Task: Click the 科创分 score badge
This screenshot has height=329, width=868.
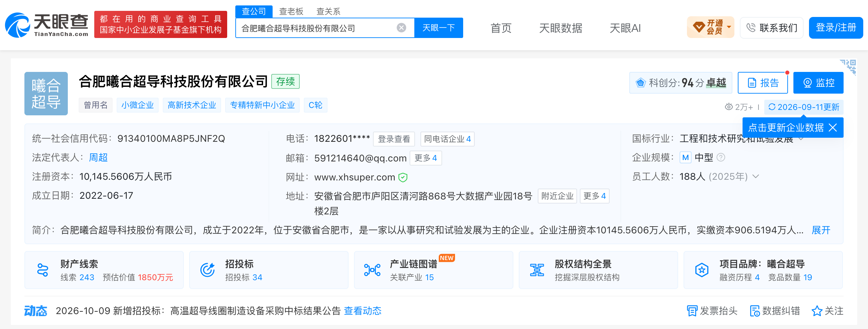Action: [x=681, y=83]
